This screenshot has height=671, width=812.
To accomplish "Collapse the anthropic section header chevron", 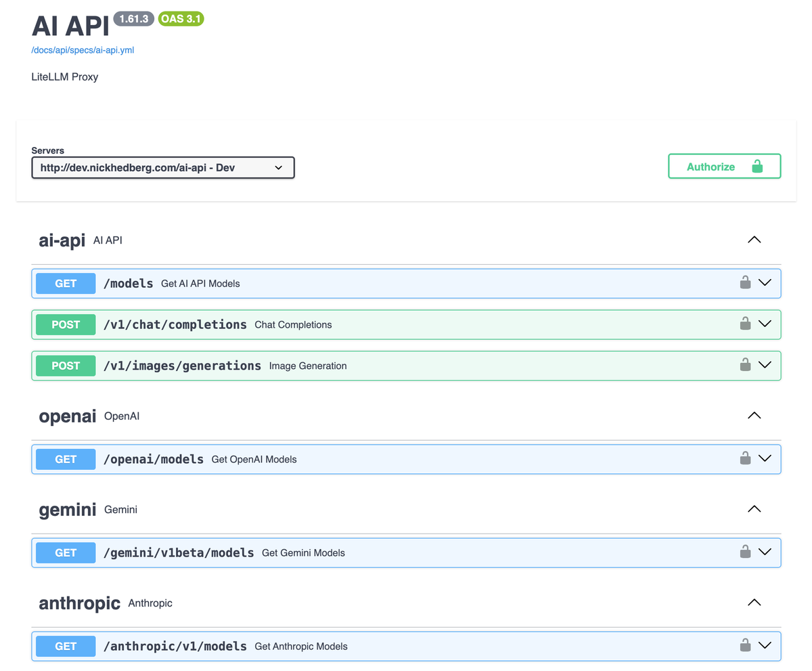I will 754,602.
